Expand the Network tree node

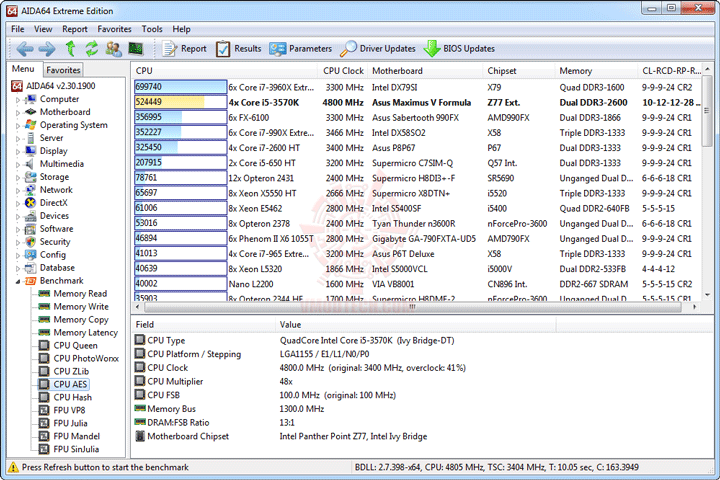pos(18,190)
